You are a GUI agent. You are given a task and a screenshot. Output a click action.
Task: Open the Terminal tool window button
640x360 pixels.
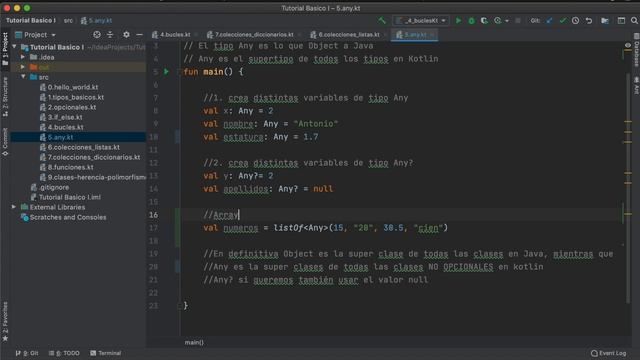106,353
